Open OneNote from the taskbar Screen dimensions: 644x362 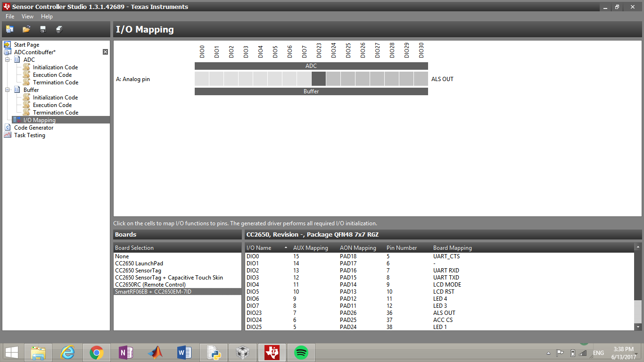[126, 353]
